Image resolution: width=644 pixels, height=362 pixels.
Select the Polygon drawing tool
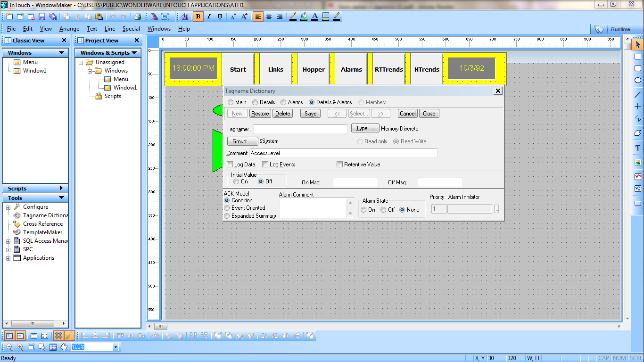(638, 133)
